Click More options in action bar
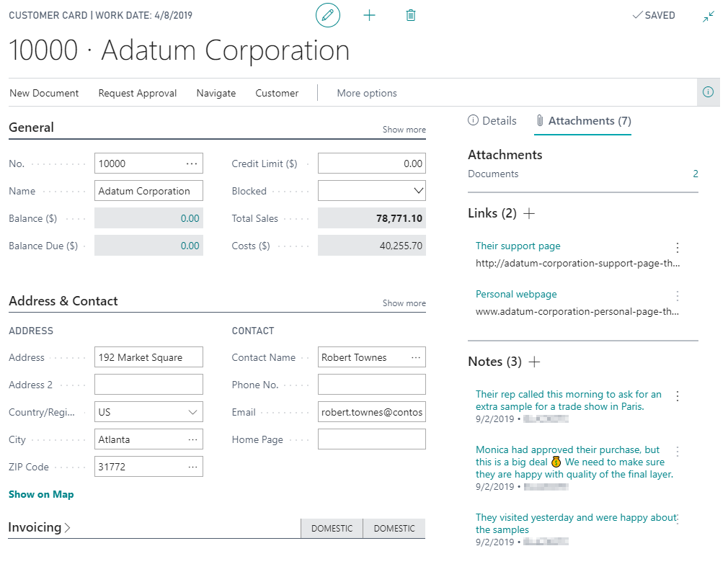The image size is (728, 564). tap(367, 93)
